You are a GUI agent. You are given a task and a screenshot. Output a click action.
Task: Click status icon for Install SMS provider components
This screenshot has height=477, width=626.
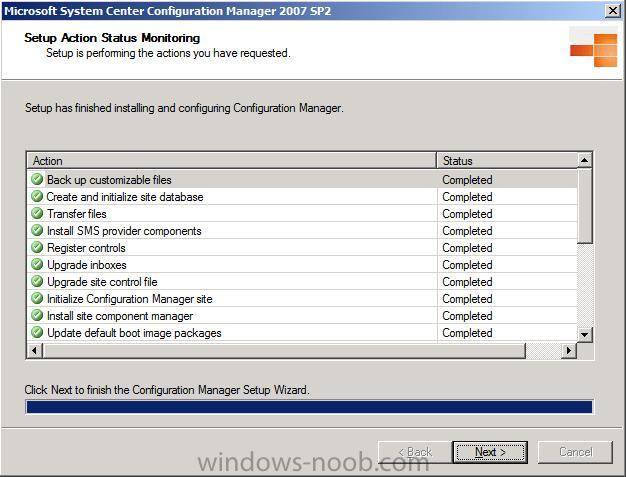click(37, 230)
